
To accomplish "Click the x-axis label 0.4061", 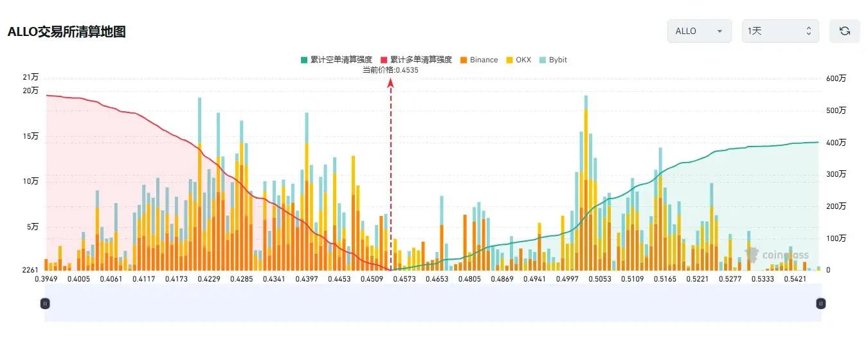I will coord(112,279).
